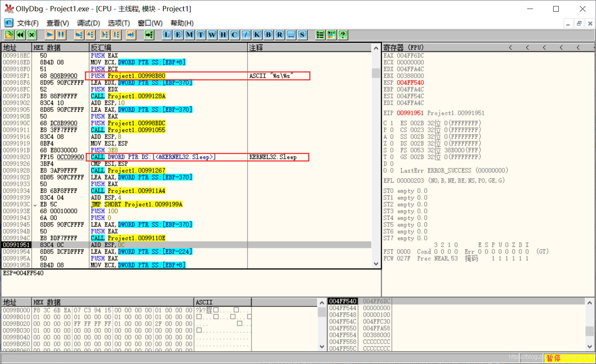Click the Step into toolbar icon

click(79, 35)
